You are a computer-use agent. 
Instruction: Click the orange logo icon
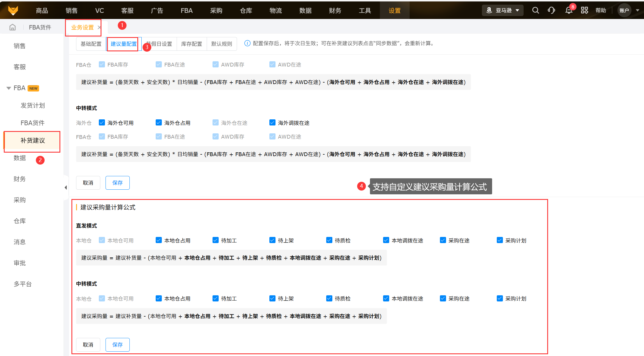click(x=13, y=11)
